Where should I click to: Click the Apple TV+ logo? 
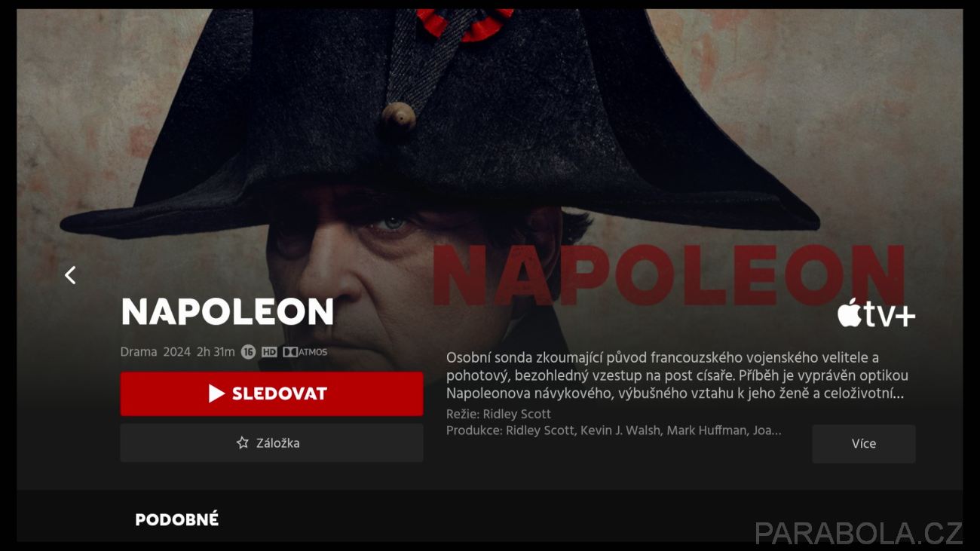(x=876, y=314)
